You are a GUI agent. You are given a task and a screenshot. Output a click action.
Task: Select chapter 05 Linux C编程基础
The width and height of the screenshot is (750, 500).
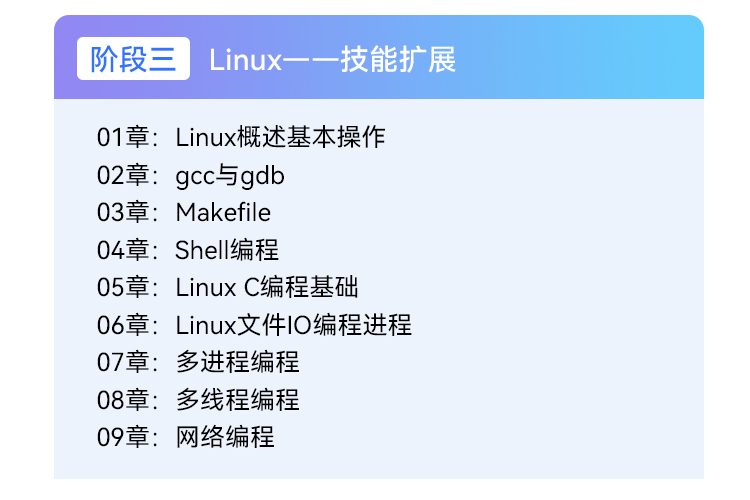click(x=228, y=287)
